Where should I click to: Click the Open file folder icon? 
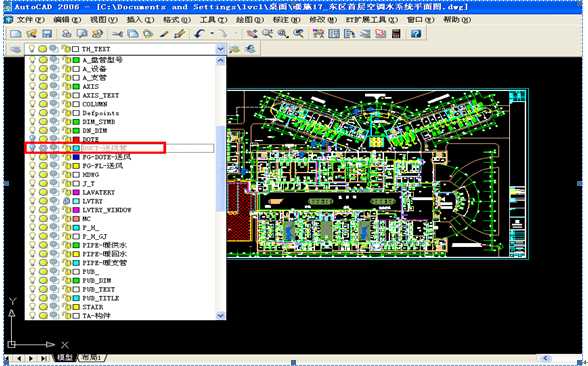pyautogui.click(x=32, y=34)
